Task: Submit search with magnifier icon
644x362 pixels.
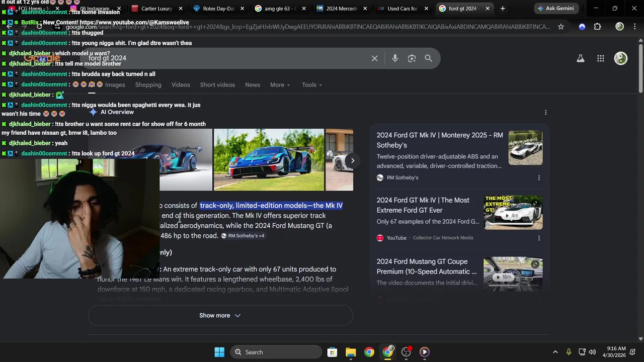Action: click(428, 58)
